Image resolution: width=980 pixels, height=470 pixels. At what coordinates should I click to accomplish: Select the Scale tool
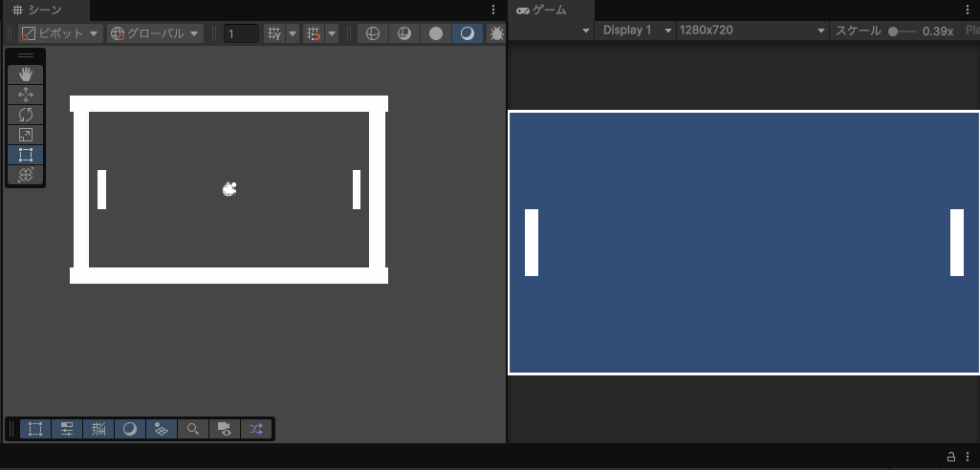pos(26,135)
